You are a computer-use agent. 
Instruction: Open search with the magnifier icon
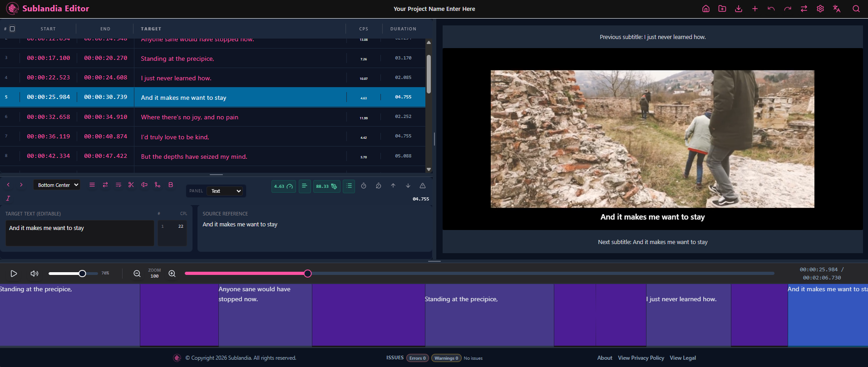[856, 9]
